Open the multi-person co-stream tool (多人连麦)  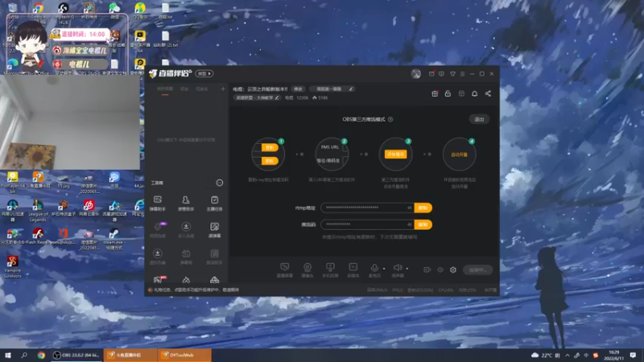[186, 230]
